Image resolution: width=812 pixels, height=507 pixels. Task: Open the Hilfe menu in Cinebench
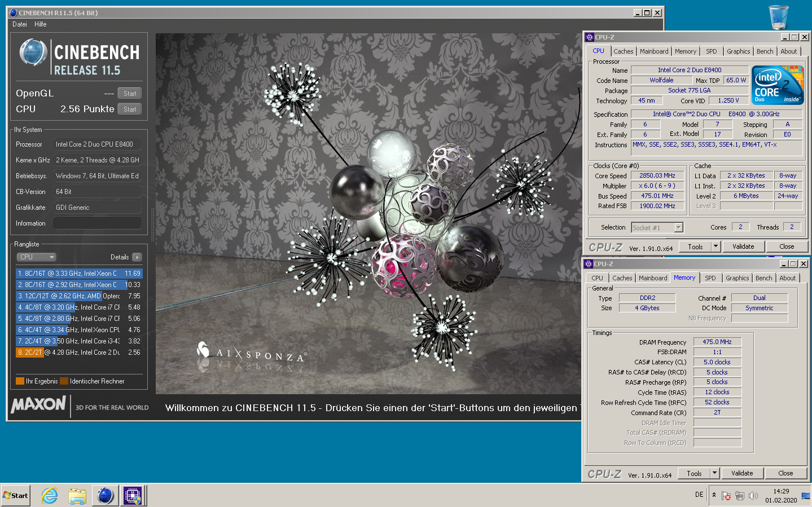[x=41, y=24]
